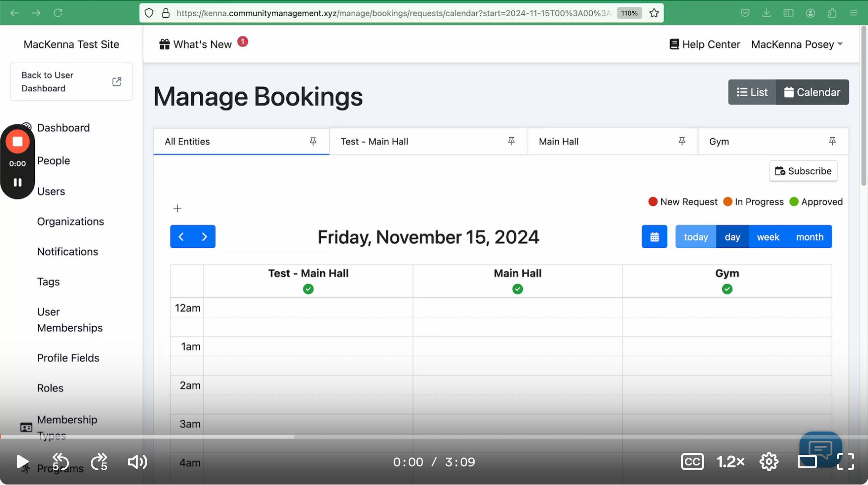
Task: Toggle Gym column green checkmark
Action: [x=727, y=289]
